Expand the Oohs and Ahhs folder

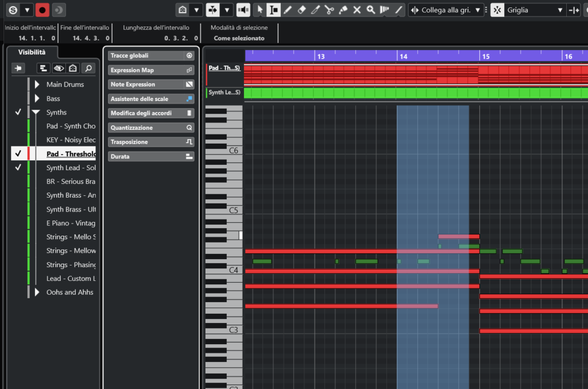(x=37, y=292)
